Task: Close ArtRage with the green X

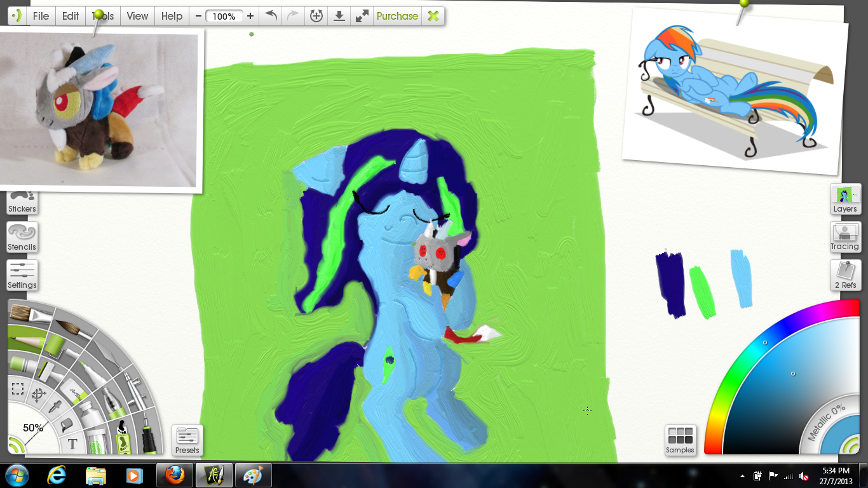Action: (x=433, y=16)
